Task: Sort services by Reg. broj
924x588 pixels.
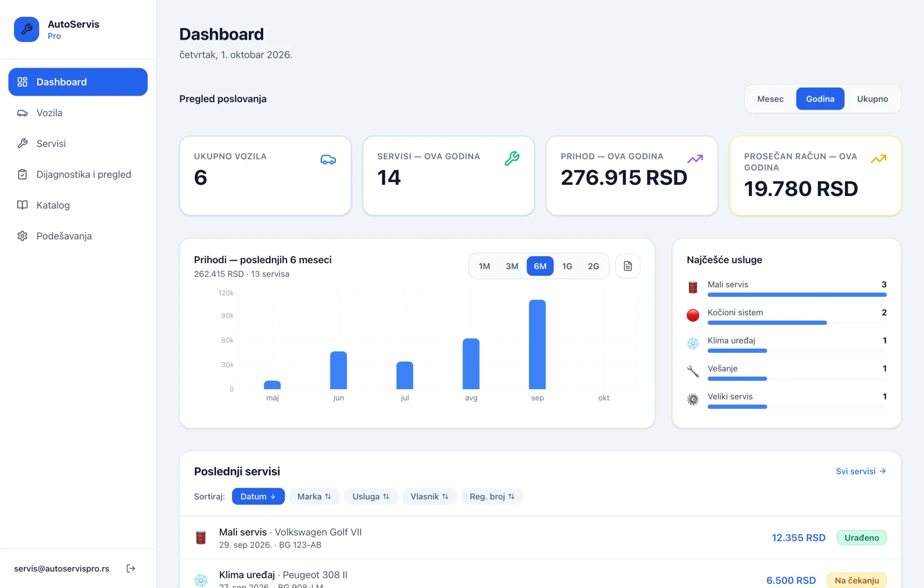Action: [492, 497]
